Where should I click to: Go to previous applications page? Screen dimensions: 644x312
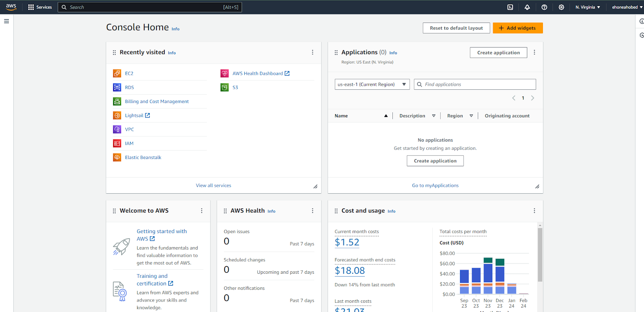click(x=514, y=98)
